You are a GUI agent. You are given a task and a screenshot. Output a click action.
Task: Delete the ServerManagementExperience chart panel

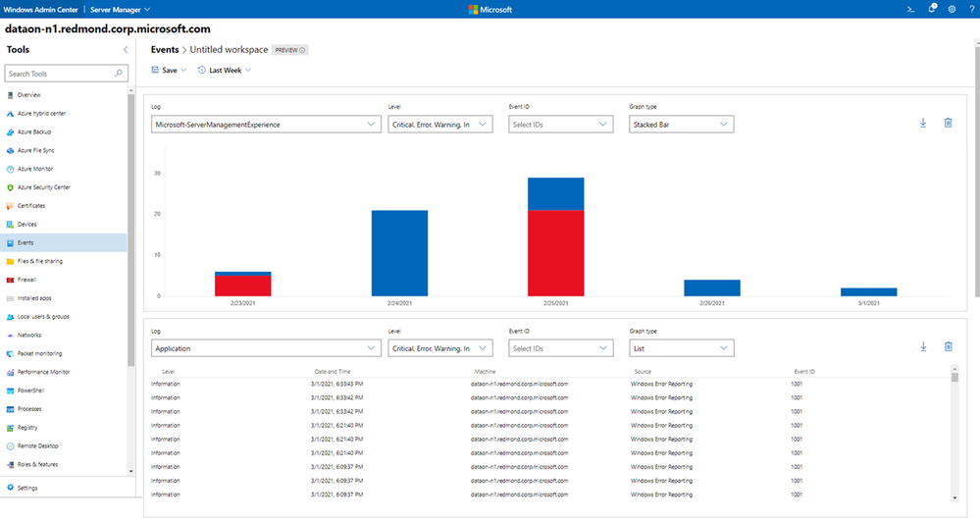949,124
